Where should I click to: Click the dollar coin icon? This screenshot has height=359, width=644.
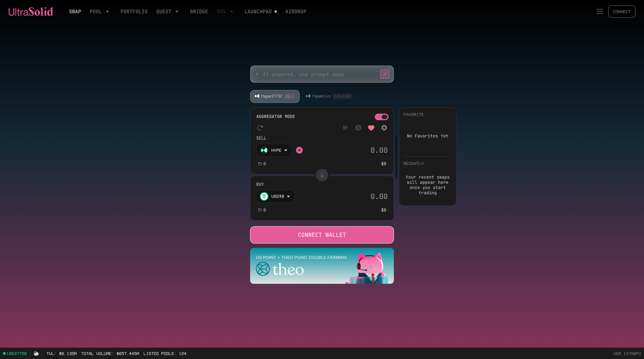(358, 128)
